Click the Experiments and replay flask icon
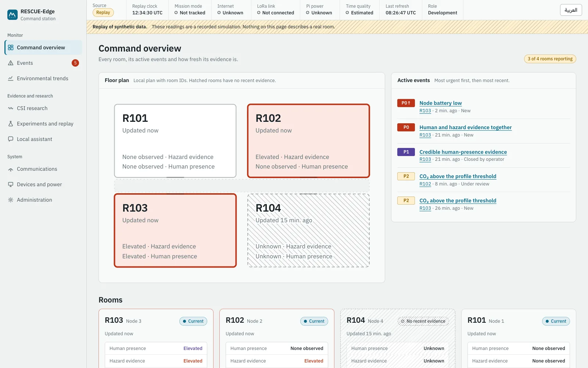Screen dimensions: 588x368 pyautogui.click(x=11, y=124)
